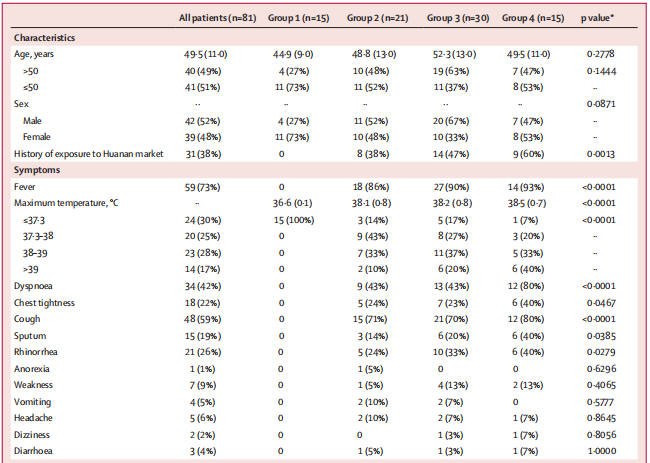Click the "Group 4 (n=15)" header

[533, 18]
